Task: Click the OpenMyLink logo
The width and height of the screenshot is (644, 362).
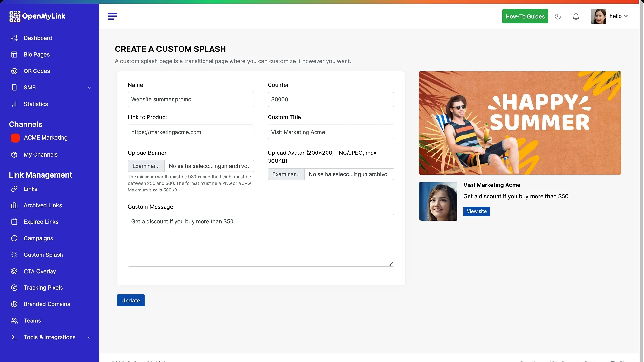Action: 37,16
